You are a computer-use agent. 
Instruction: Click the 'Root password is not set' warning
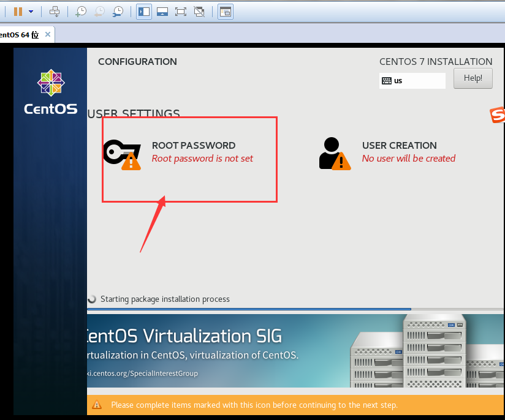[202, 159]
